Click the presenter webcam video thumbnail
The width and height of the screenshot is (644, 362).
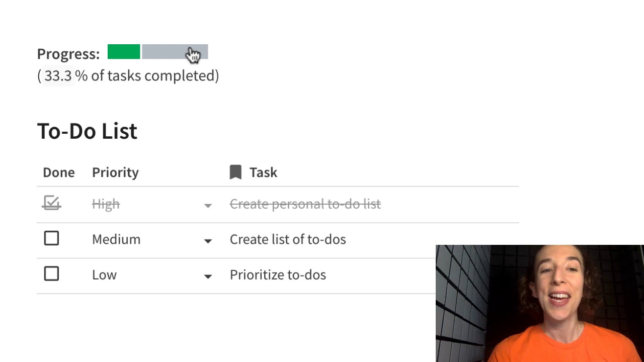[539, 303]
